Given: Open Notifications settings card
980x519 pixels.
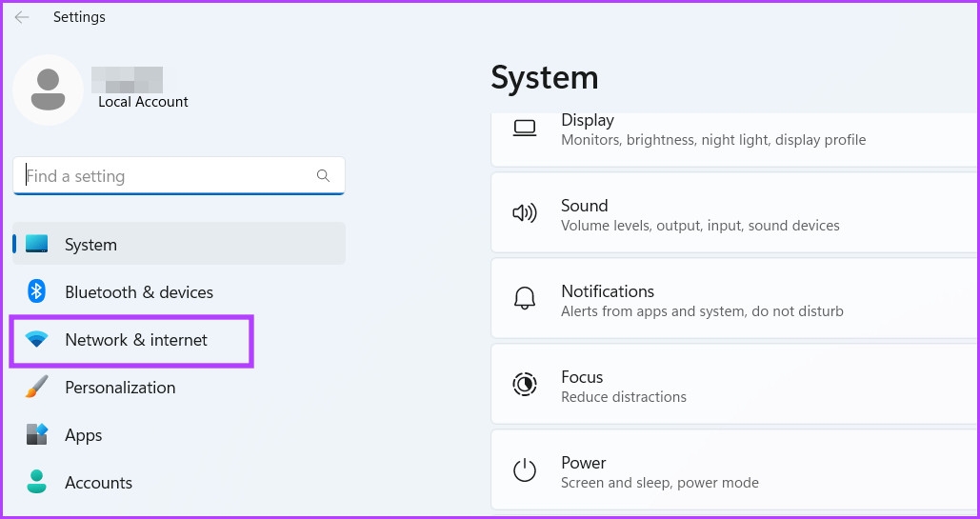Looking at the screenshot, I should pos(733,298).
